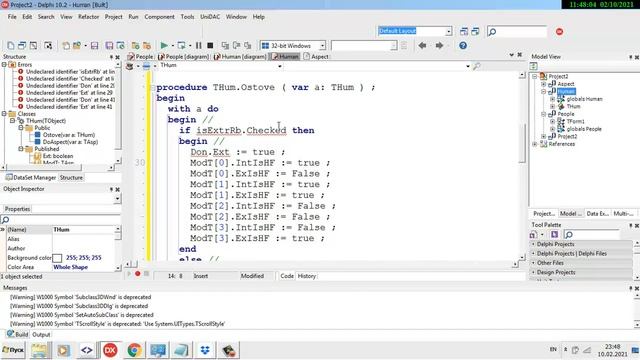Click the home icon in Tool Palette

click(x=533, y=234)
